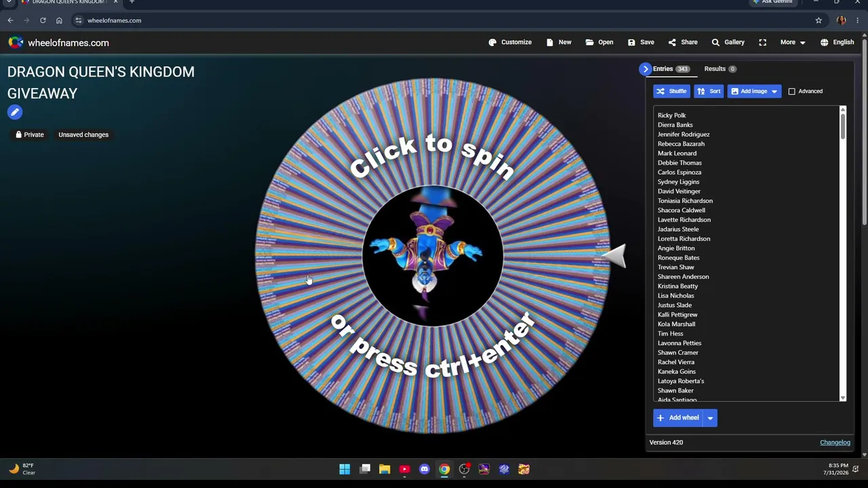Open Windows Start menu
Screen dimensions: 868x488
pyautogui.click(x=344, y=469)
